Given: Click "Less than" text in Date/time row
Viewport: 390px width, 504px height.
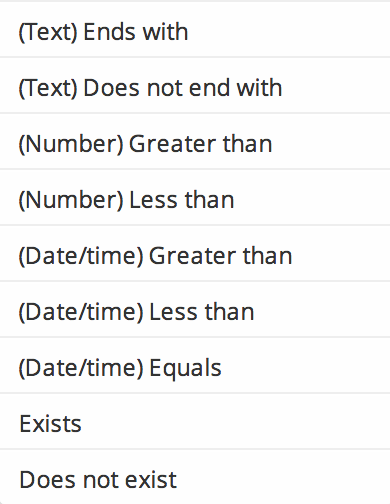Looking at the screenshot, I should pos(202,312).
